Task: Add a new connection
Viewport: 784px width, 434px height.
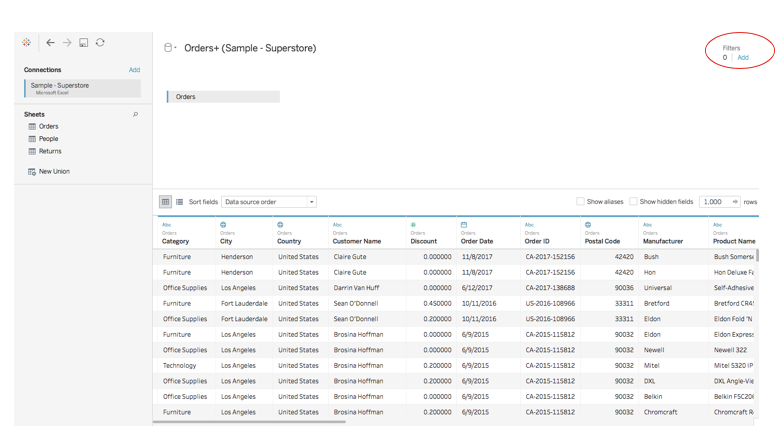Action: (134, 70)
